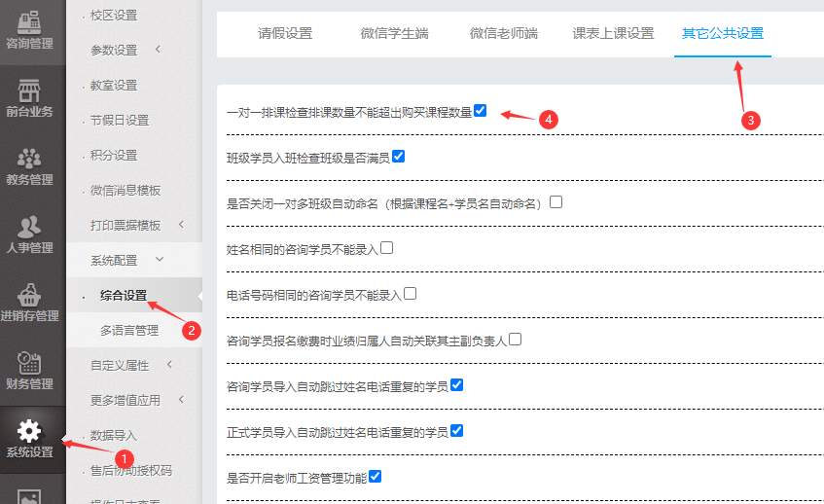Open 多语言管理 submenu item
This screenshot has width=824, height=504.
coord(129,331)
